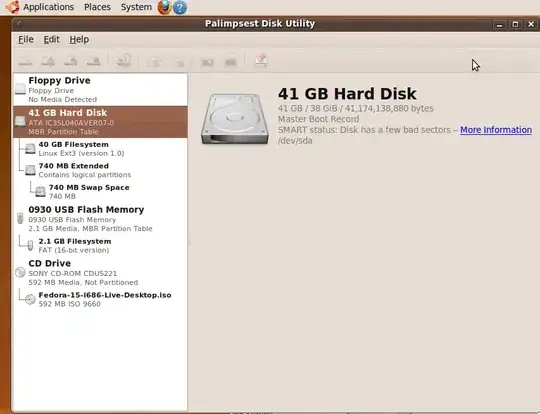This screenshot has width=540, height=414.
Task: Click the CD Drive disc icon
Action: (20, 272)
